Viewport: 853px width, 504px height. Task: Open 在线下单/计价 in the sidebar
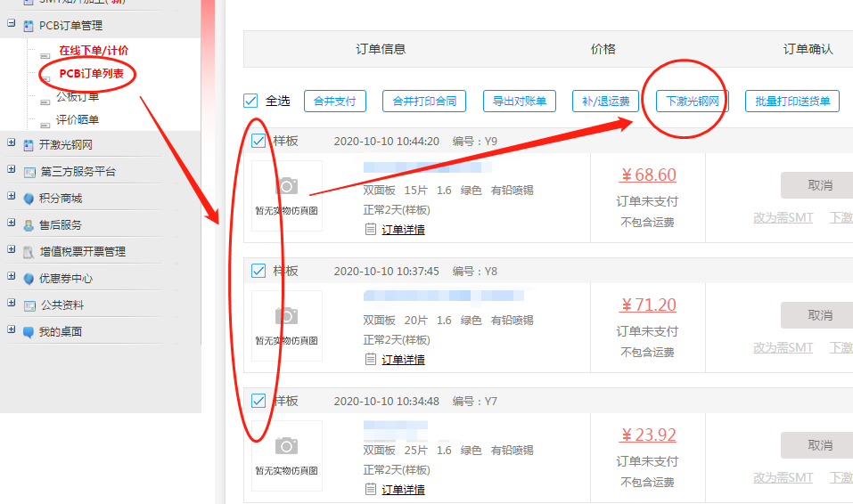pyautogui.click(x=94, y=51)
